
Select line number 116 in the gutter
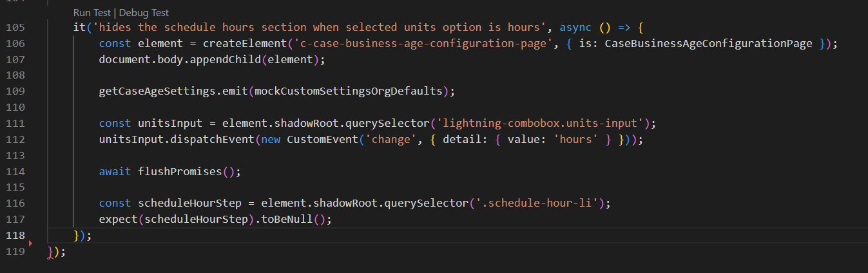tap(15, 203)
